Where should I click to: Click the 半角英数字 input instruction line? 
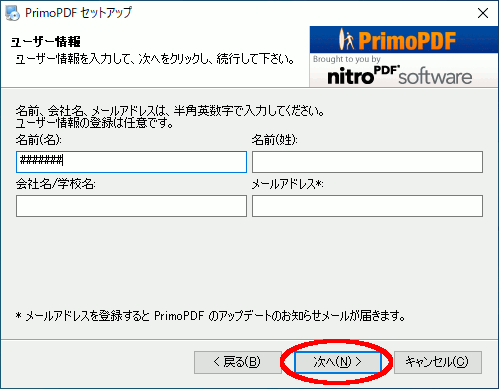(170, 111)
